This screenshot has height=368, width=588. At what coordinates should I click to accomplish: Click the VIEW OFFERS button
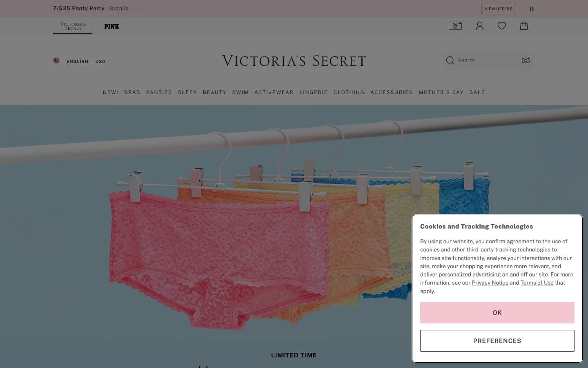498,9
